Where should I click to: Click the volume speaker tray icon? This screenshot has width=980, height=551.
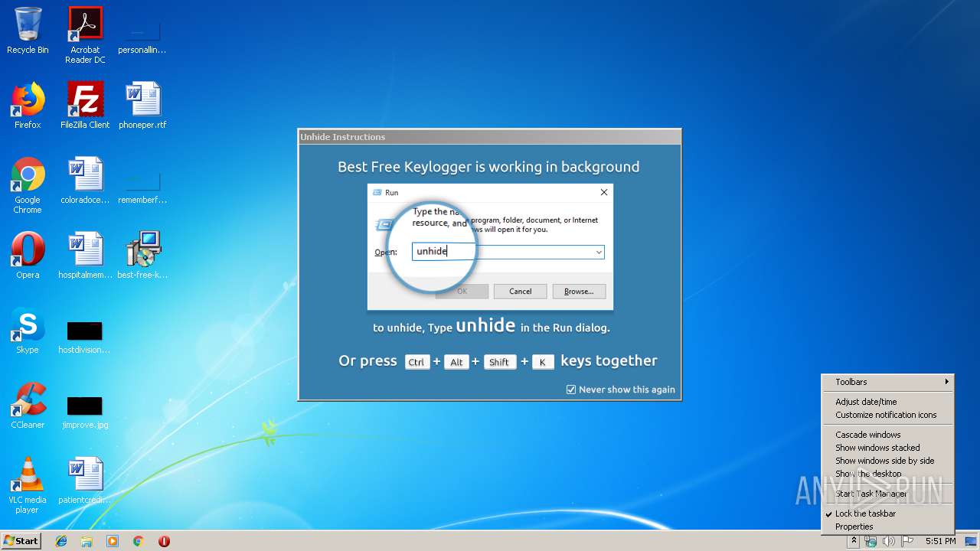tap(889, 541)
